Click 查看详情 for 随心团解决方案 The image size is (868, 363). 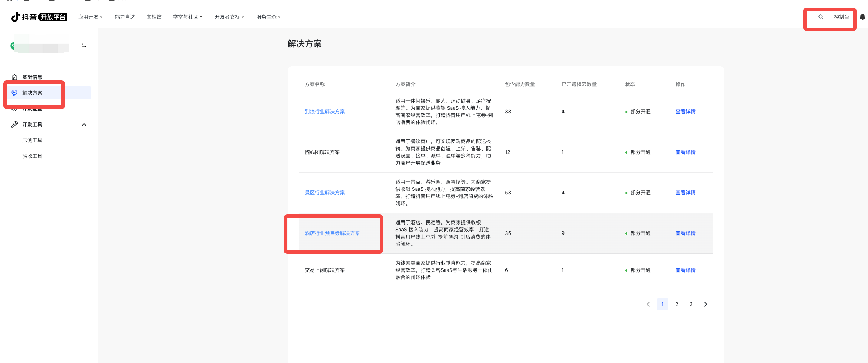click(x=685, y=152)
